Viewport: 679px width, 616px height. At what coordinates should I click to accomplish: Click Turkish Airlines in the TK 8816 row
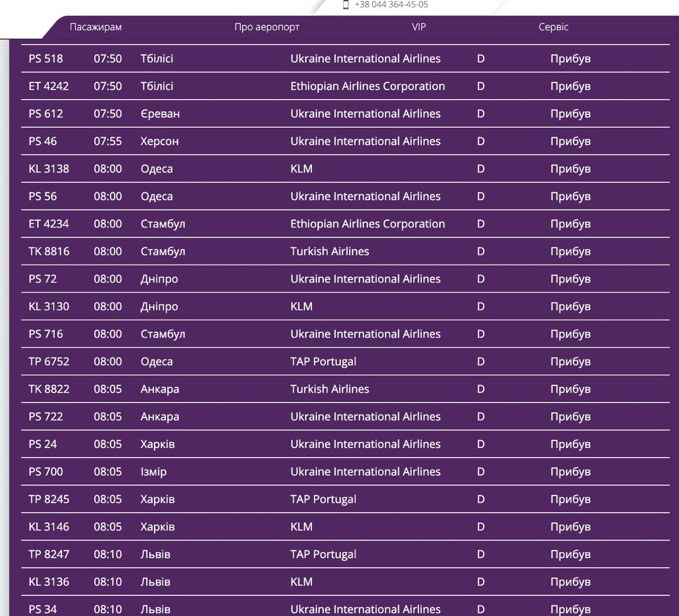pos(329,252)
